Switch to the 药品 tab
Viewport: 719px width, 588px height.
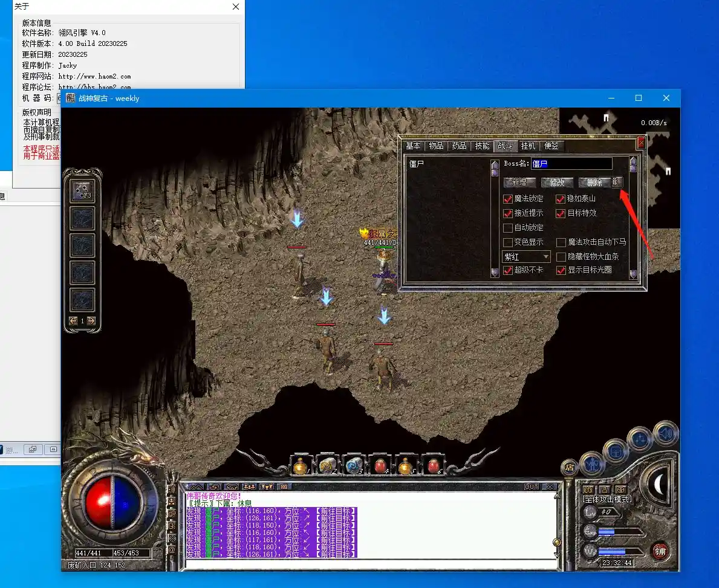[x=459, y=146]
